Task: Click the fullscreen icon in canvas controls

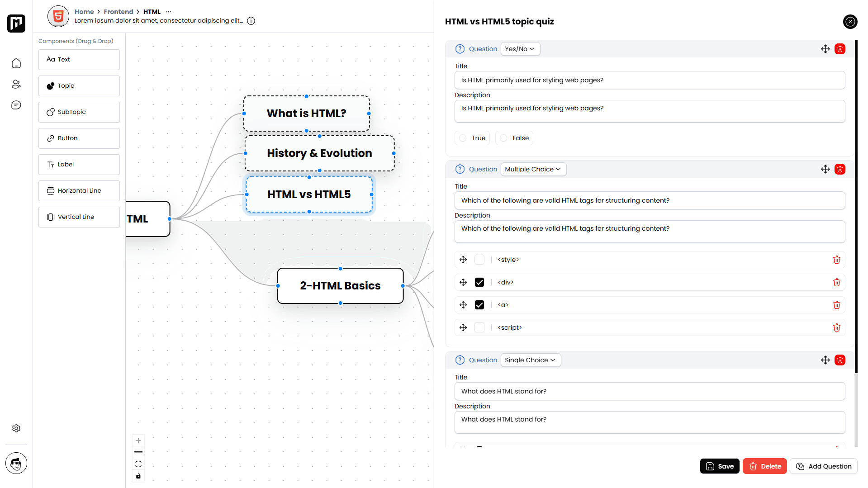Action: click(x=138, y=464)
